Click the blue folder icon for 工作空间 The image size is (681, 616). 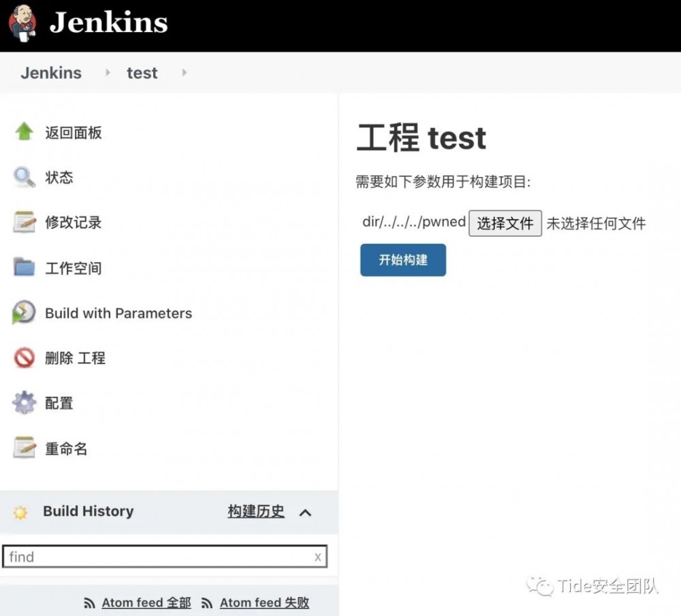[x=23, y=267]
